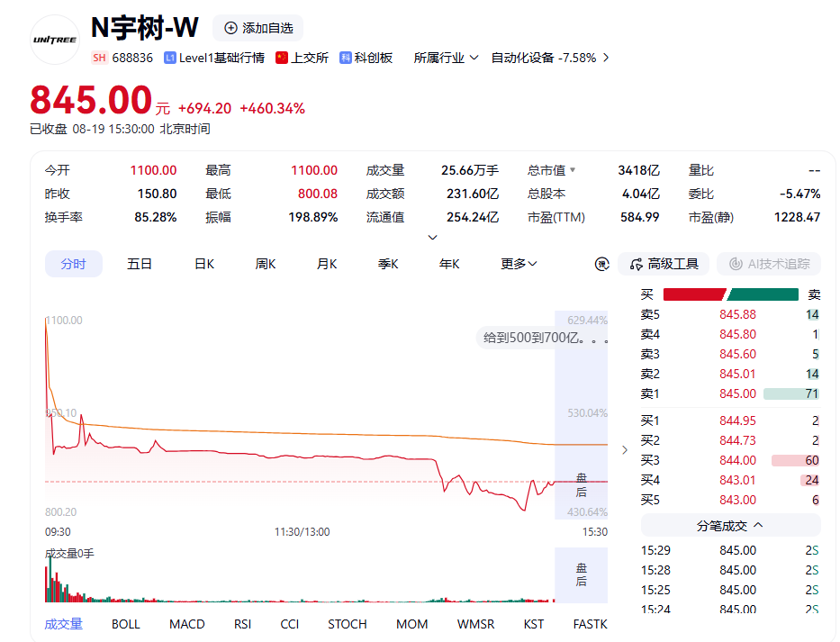Click the China flag icon beside 上交所
The width and height of the screenshot is (840, 642).
point(281,58)
